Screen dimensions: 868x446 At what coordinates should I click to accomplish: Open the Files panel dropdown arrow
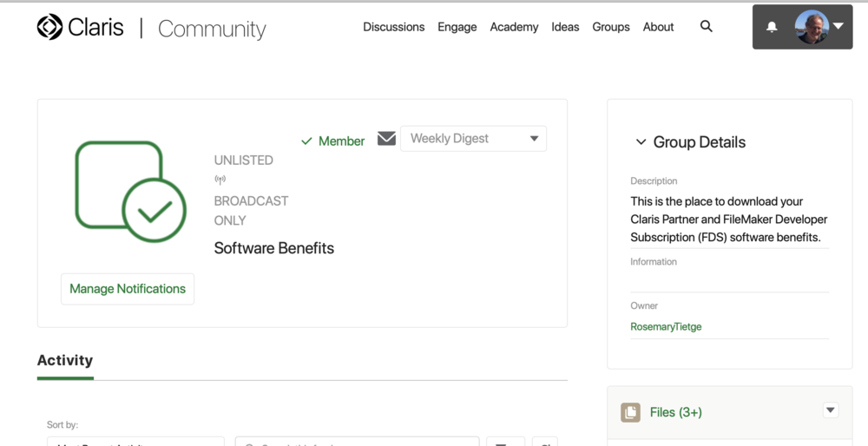831,410
